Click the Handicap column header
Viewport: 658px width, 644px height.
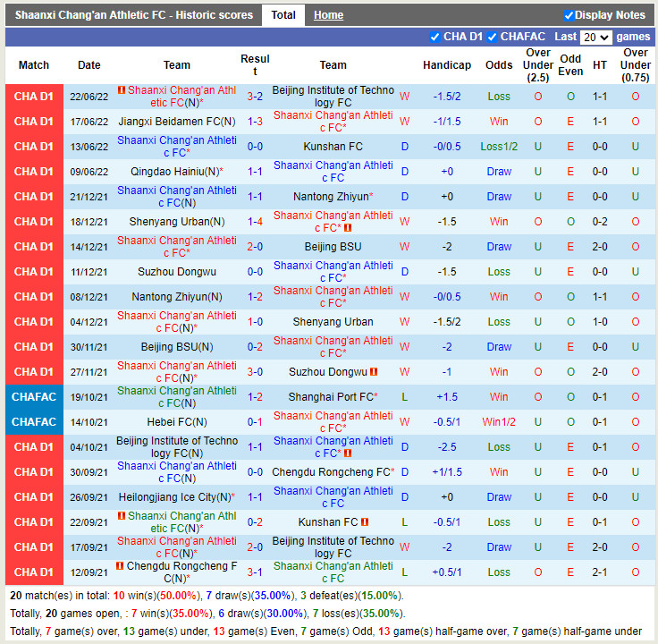(446, 65)
